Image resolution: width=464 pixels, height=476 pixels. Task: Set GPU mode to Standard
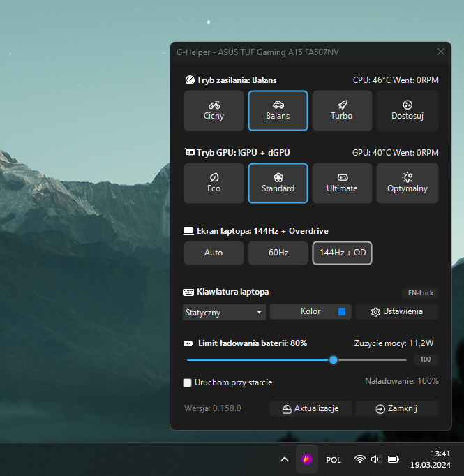point(278,183)
